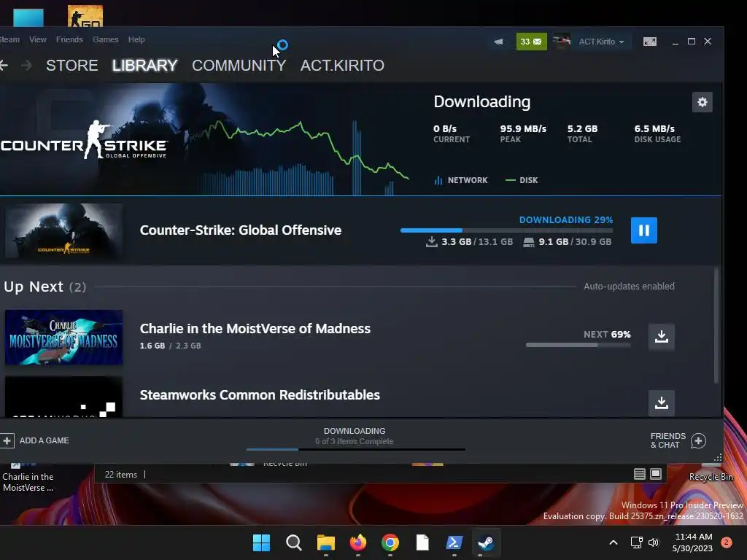Screen dimensions: 747x560
Task: Click the DOWNLOADING 29% label
Action: tap(566, 220)
